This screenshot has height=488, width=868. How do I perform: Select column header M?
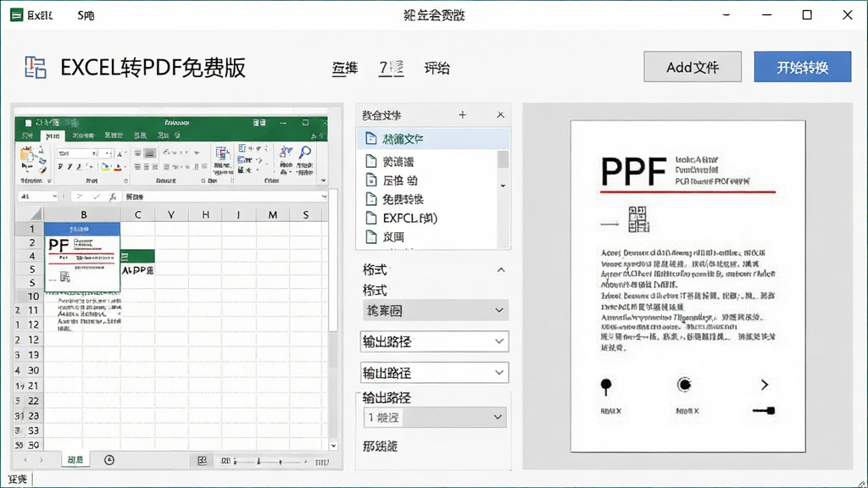pos(272,214)
